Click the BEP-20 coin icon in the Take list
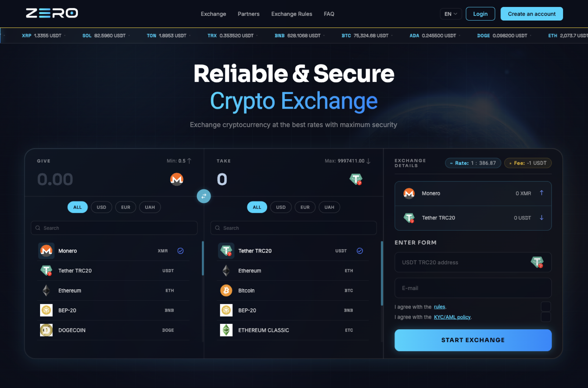This screenshot has width=588, height=388. click(x=226, y=310)
